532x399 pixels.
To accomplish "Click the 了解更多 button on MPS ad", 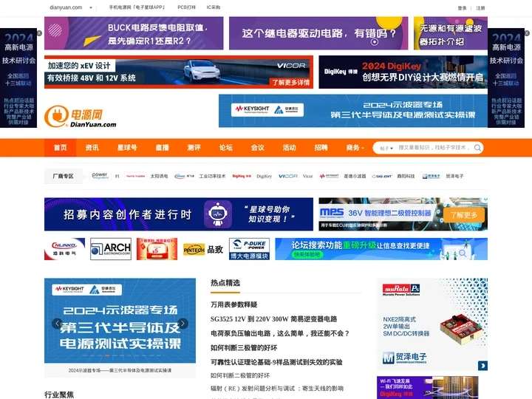I will (x=464, y=215).
